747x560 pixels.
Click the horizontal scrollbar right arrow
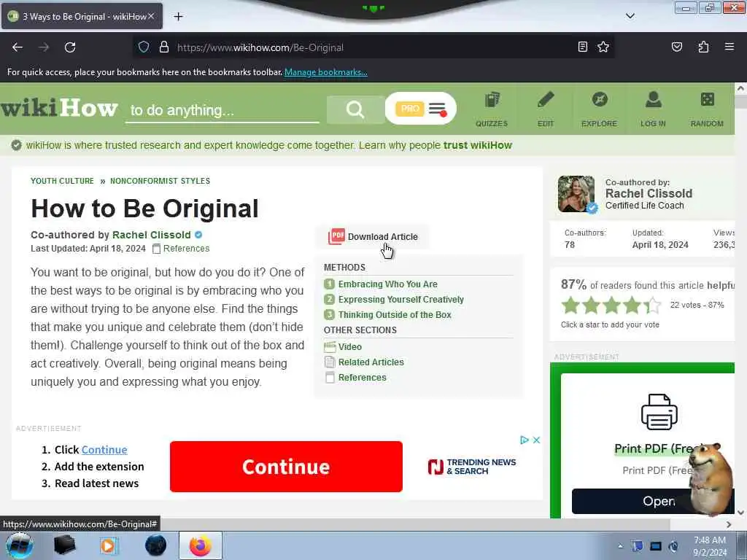729,524
